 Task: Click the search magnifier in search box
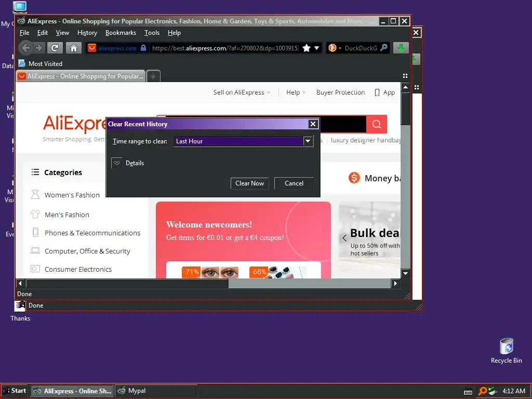384,48
